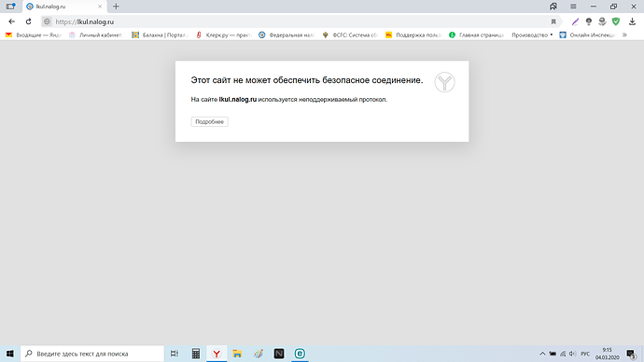Open the 'Клерк.ру' bookmark
This screenshot has width=644, height=362.
[x=223, y=35]
